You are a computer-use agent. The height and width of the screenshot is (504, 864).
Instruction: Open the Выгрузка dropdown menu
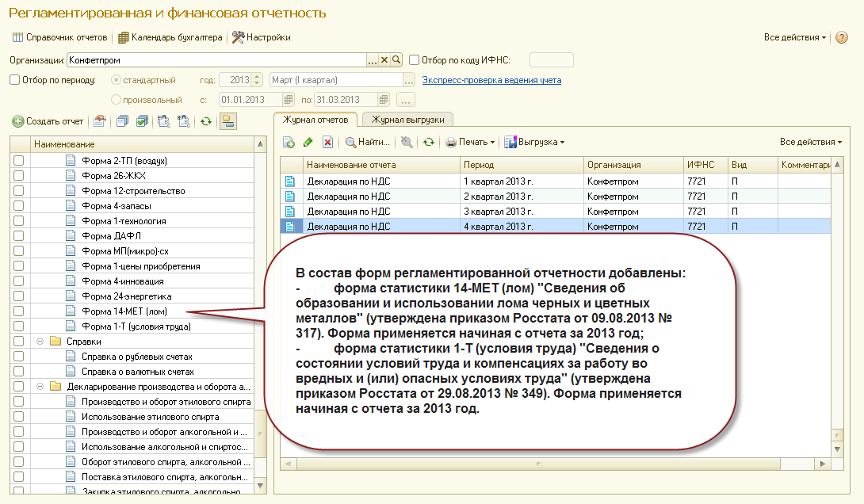[x=534, y=143]
